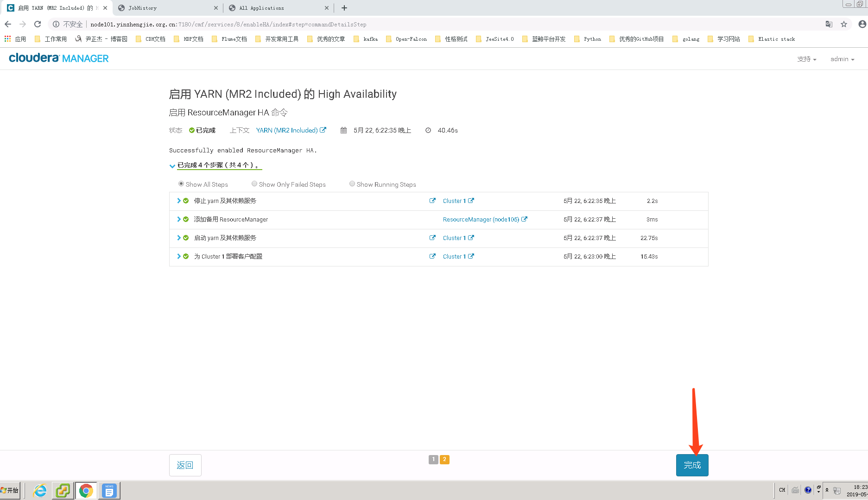
Task: Switch to the JobHistory tab
Action: coord(167,8)
